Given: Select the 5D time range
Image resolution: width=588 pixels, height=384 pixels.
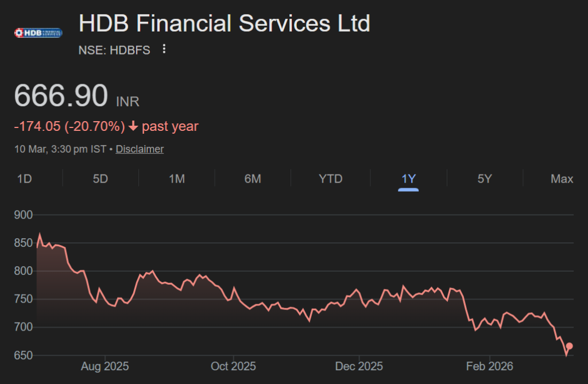Looking at the screenshot, I should pyautogui.click(x=100, y=179).
